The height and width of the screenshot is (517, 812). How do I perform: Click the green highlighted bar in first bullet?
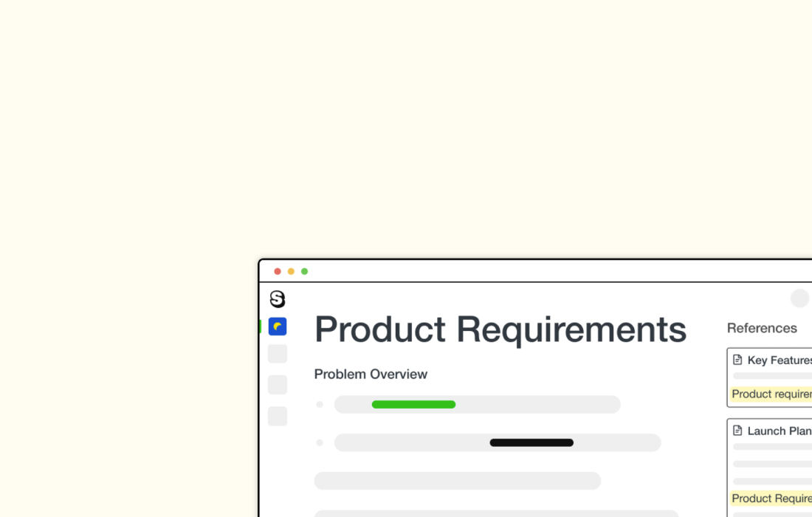(413, 405)
